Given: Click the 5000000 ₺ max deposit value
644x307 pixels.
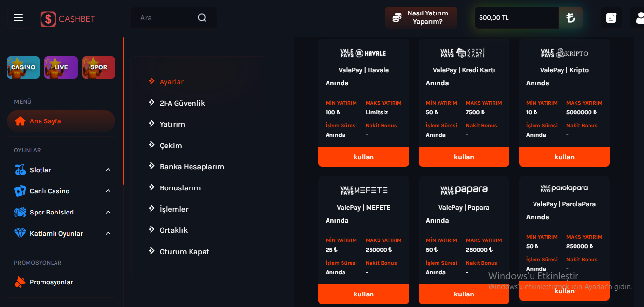Looking at the screenshot, I should click(581, 112).
